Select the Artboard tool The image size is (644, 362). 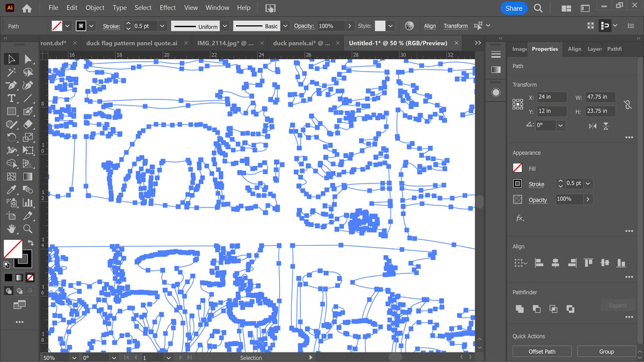coord(11,216)
